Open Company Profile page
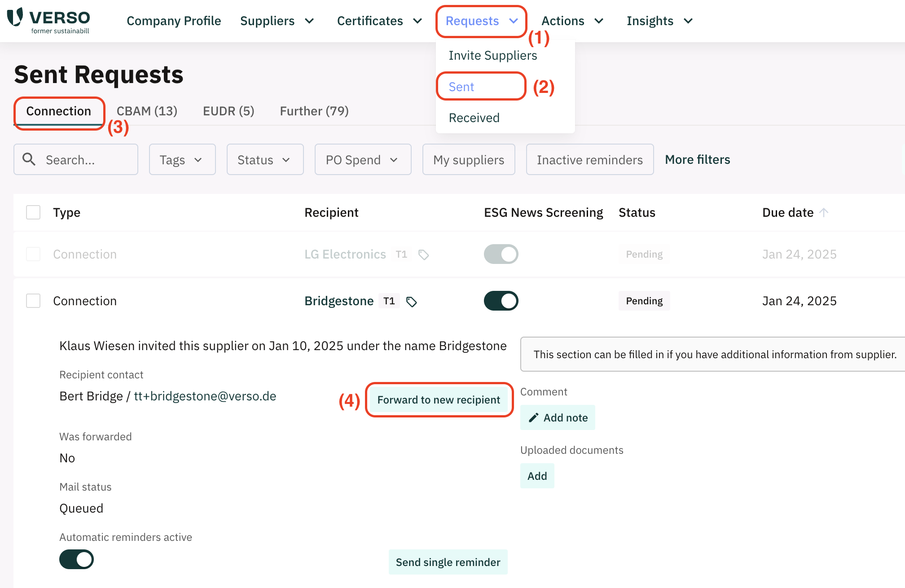 (x=174, y=21)
